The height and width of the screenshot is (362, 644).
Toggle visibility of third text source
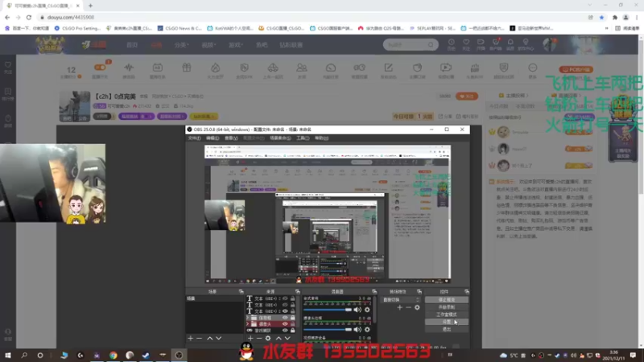click(x=285, y=311)
